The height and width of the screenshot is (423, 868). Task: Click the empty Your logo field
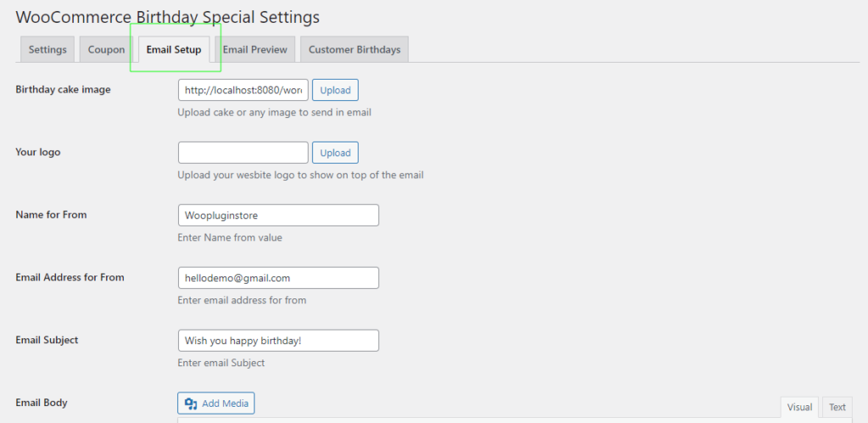point(243,153)
